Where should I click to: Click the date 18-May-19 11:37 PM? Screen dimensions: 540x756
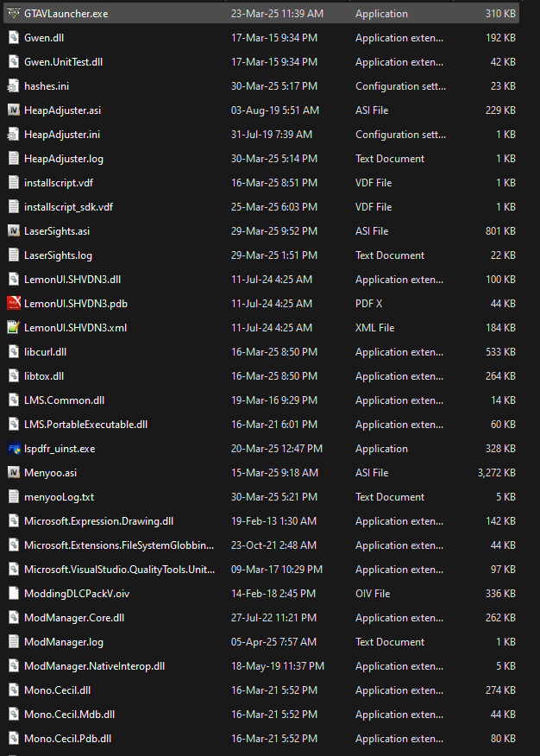pos(278,666)
